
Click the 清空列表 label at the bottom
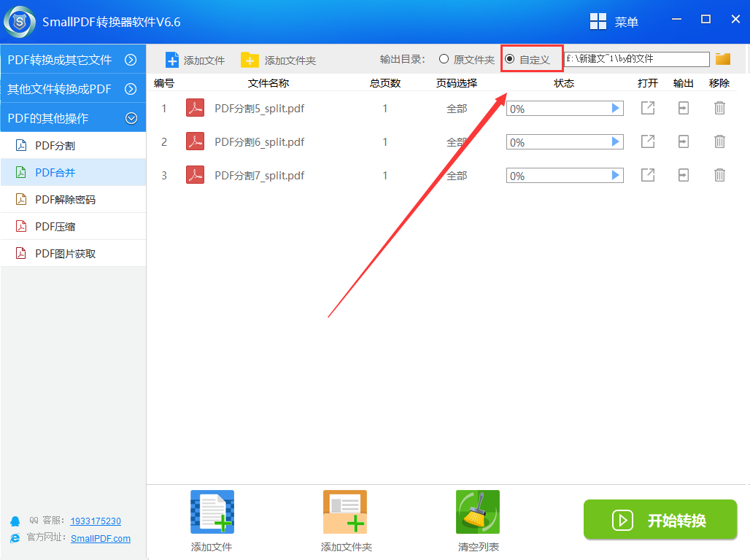(x=479, y=547)
